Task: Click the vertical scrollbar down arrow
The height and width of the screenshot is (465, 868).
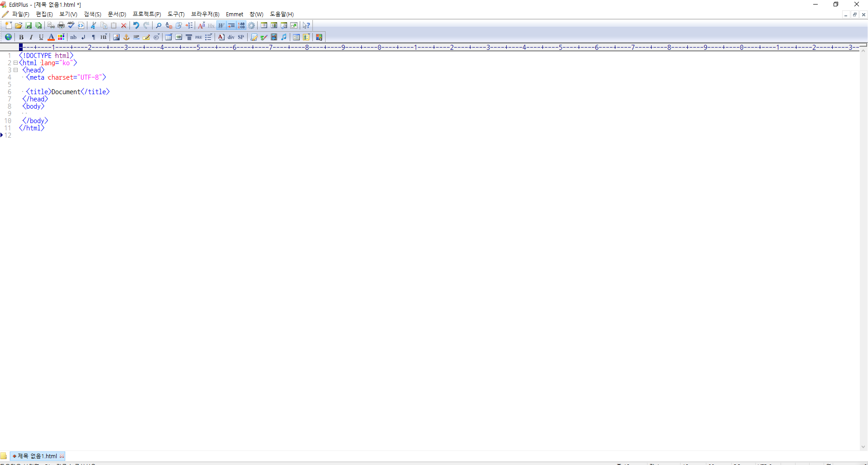Action: (863, 447)
